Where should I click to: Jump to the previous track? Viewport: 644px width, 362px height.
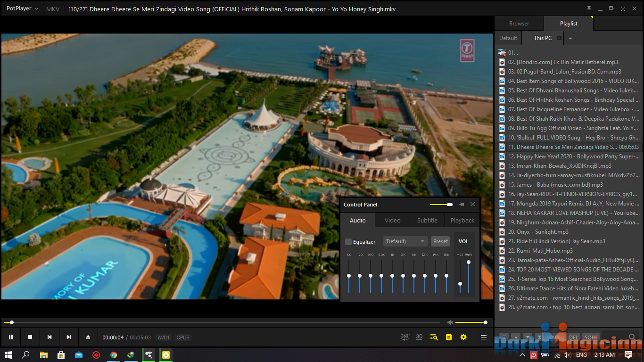50,337
